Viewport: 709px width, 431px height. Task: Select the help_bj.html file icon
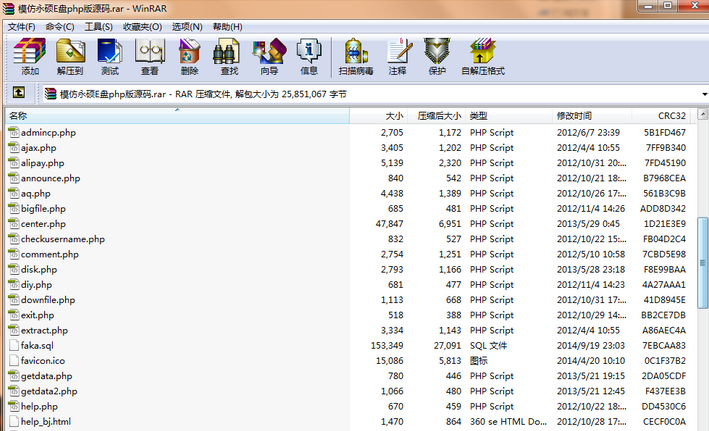pos(14,422)
